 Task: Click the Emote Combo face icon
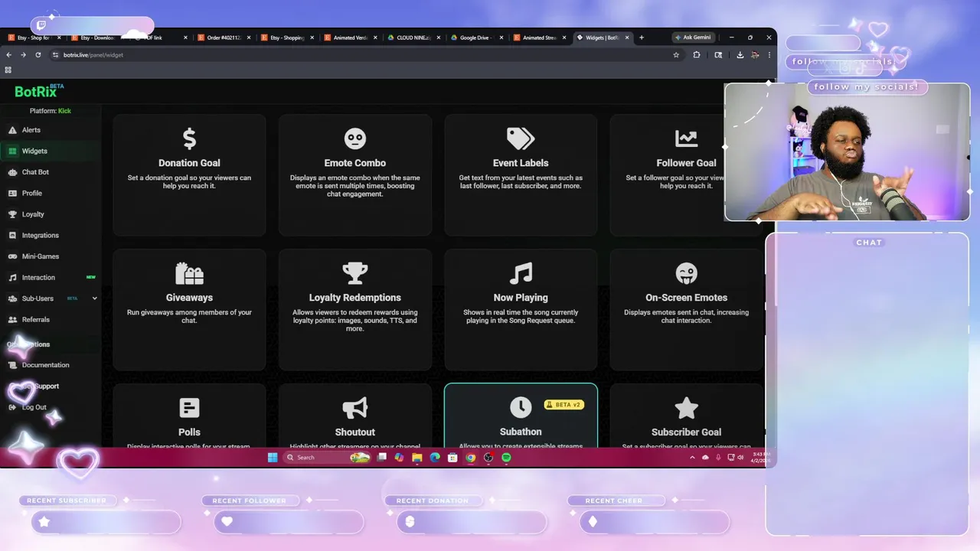click(355, 139)
